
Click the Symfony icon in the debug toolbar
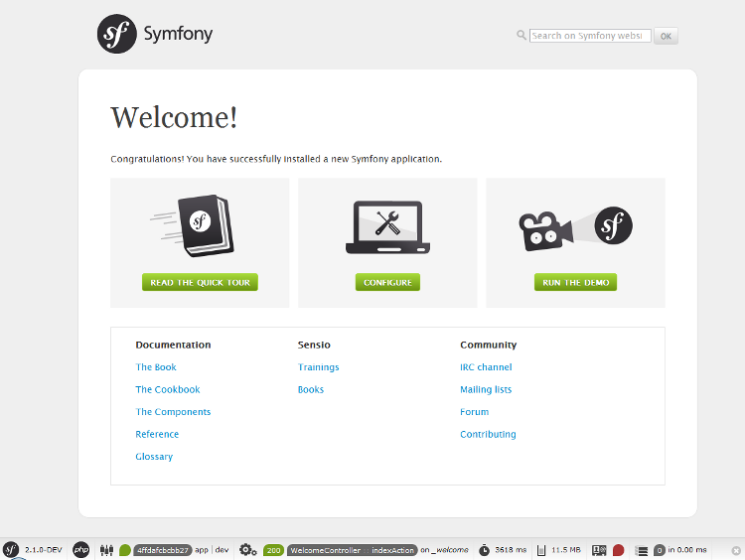point(11,550)
